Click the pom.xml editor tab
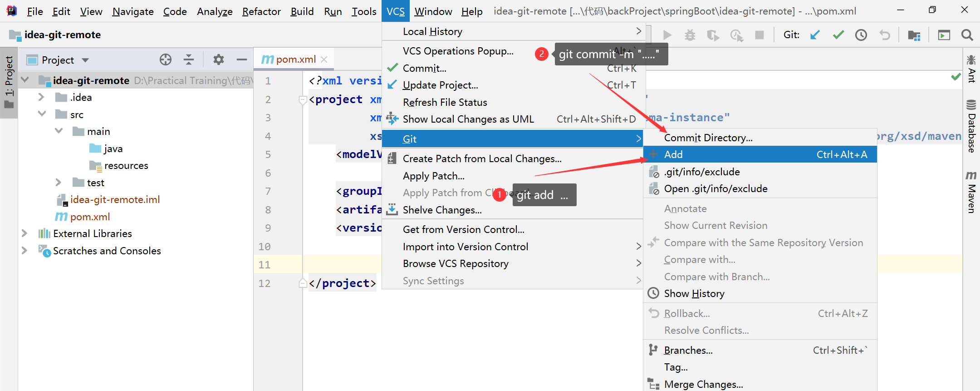This screenshot has width=980, height=391. click(x=294, y=59)
